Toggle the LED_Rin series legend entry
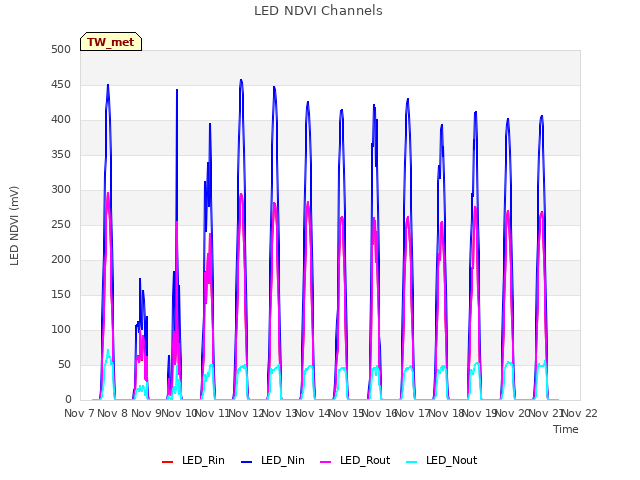640x480 pixels. pos(193,460)
